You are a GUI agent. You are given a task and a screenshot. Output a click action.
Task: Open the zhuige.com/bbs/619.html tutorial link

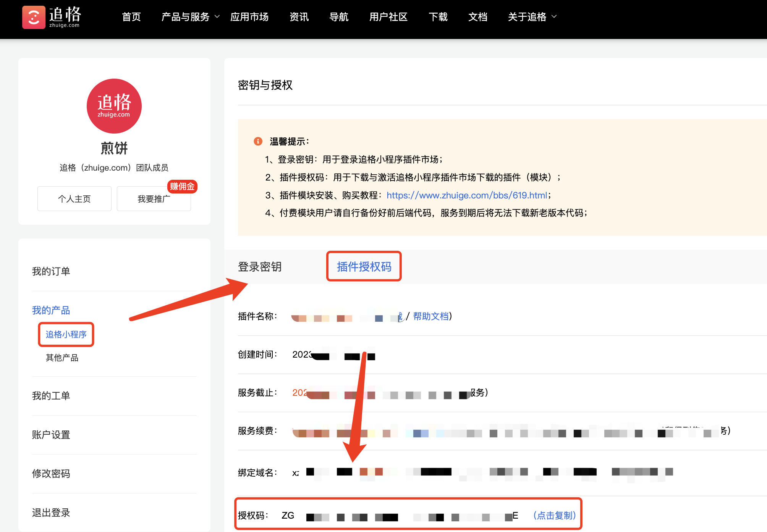coord(467,195)
